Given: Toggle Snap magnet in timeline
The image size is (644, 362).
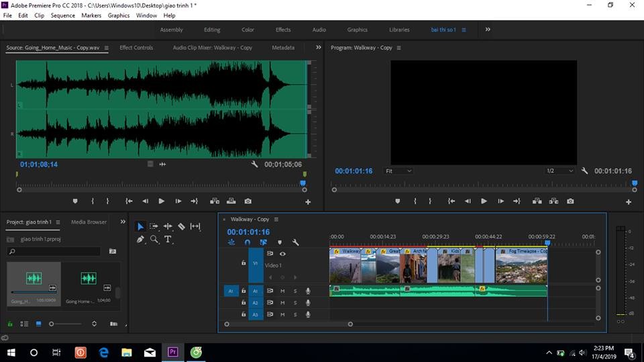Looking at the screenshot, I should 248,242.
